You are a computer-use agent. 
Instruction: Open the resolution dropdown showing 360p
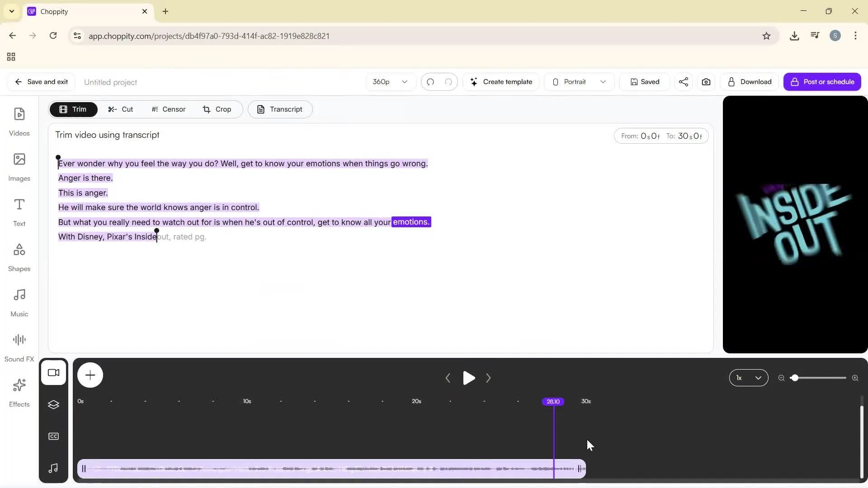pyautogui.click(x=390, y=82)
